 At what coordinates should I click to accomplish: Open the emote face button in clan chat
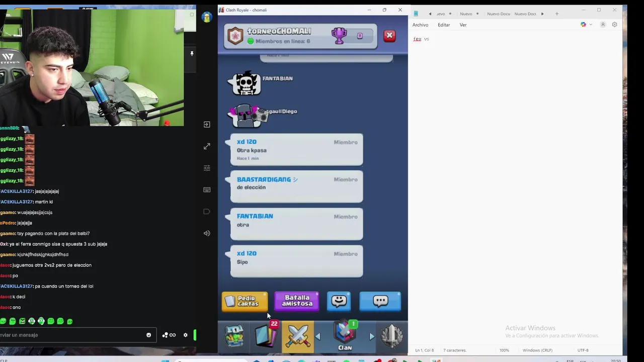(x=339, y=301)
